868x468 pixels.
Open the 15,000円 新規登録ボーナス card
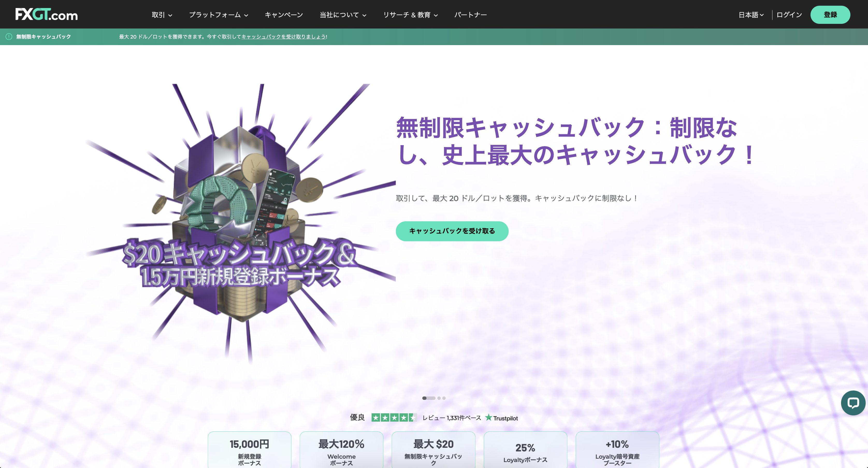[x=249, y=450]
